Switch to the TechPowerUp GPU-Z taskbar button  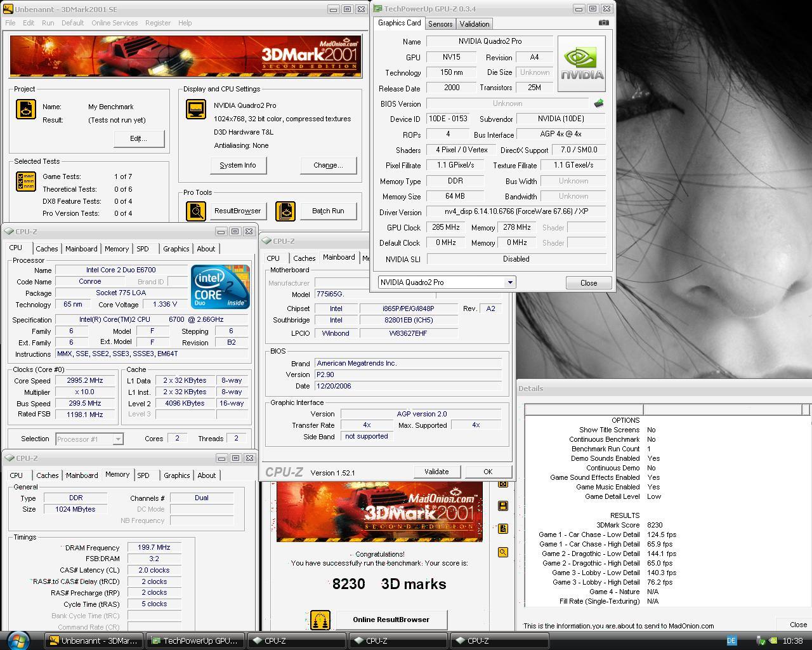pyautogui.click(x=195, y=640)
